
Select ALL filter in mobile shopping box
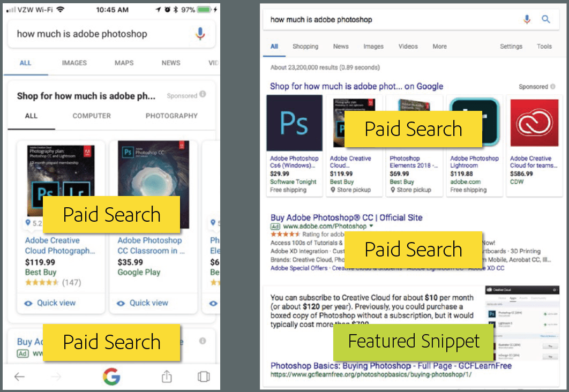(31, 116)
